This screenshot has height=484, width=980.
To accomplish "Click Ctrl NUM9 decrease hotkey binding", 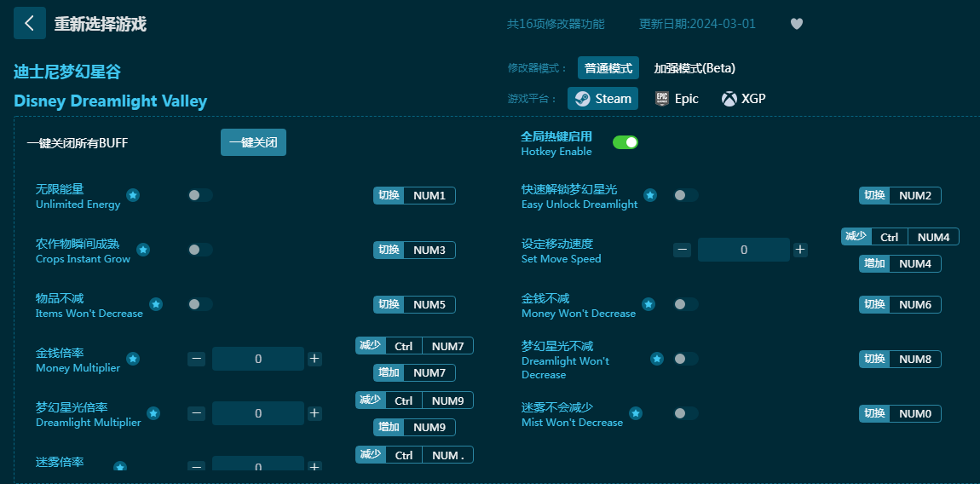I will click(x=414, y=400).
